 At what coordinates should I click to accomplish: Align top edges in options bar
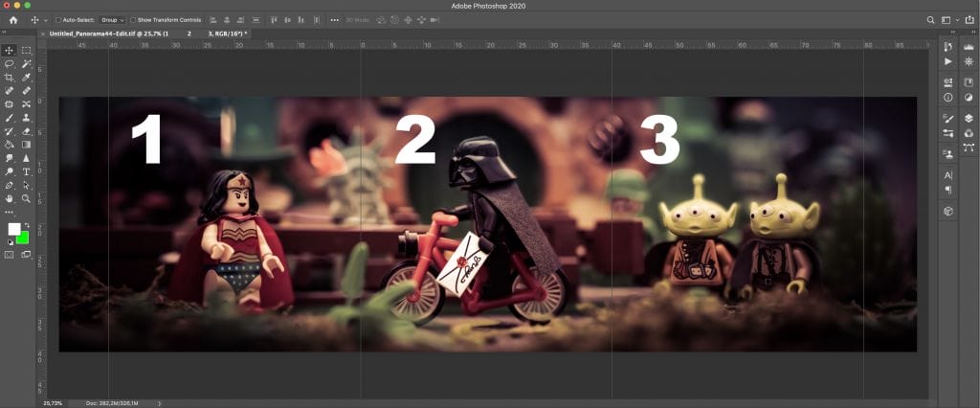coord(274,20)
